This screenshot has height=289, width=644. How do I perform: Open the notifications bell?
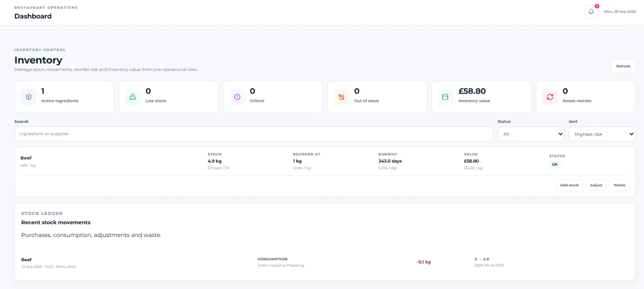point(591,12)
